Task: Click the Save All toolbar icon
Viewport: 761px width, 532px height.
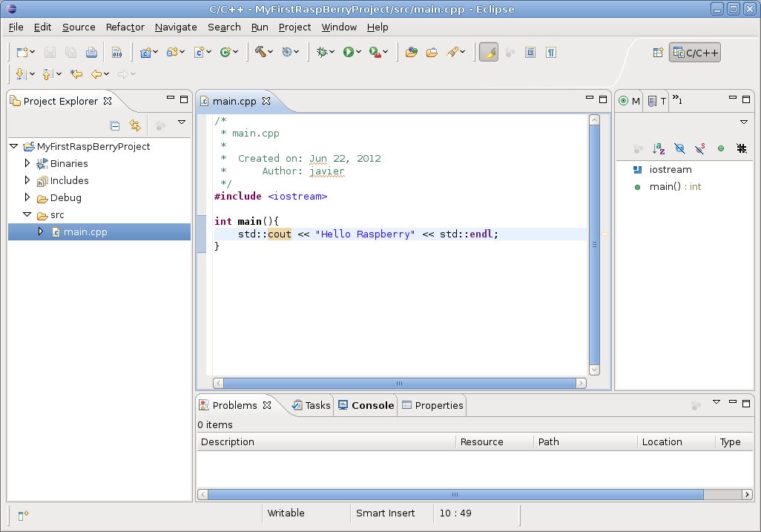Action: 70,53
